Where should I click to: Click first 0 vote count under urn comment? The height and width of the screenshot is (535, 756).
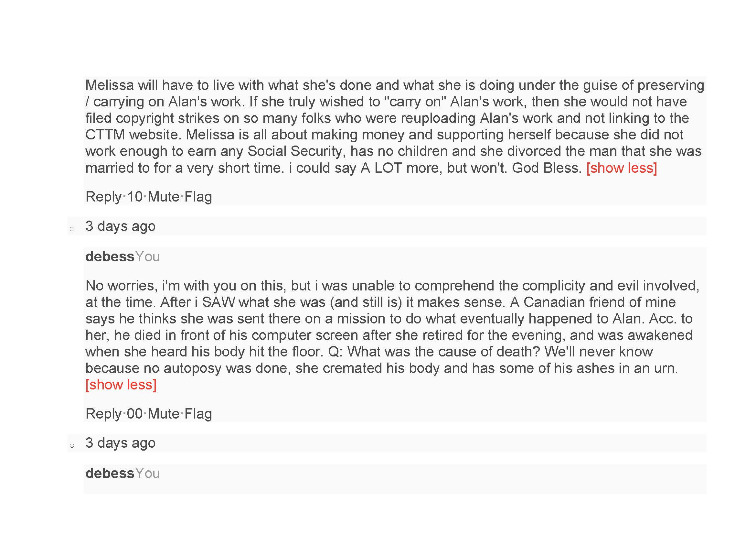[131, 414]
